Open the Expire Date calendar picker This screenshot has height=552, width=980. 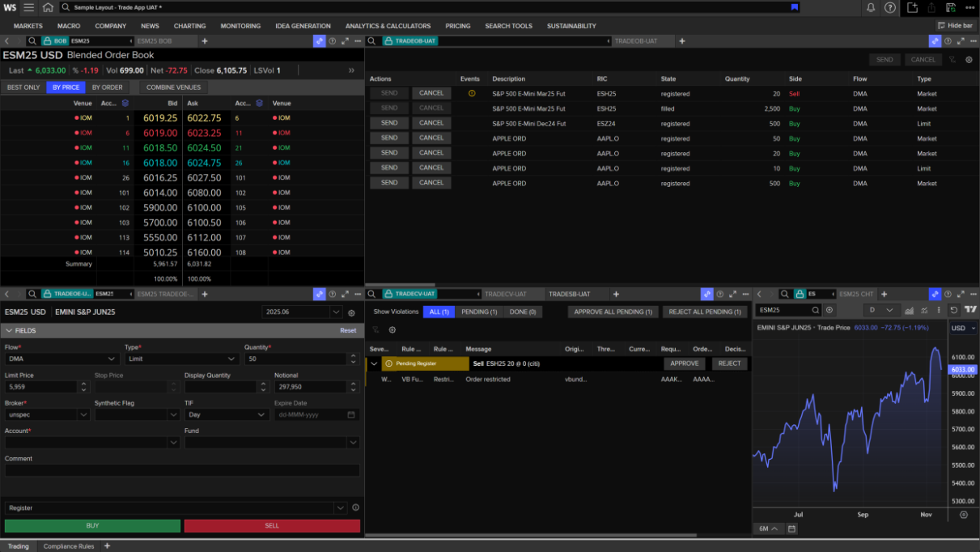click(x=351, y=414)
